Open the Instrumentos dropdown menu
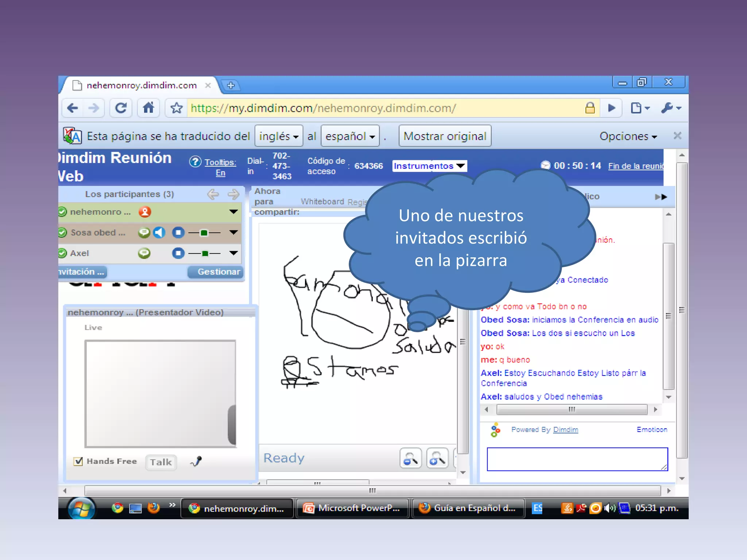Image resolution: width=747 pixels, height=560 pixels. pyautogui.click(x=429, y=166)
